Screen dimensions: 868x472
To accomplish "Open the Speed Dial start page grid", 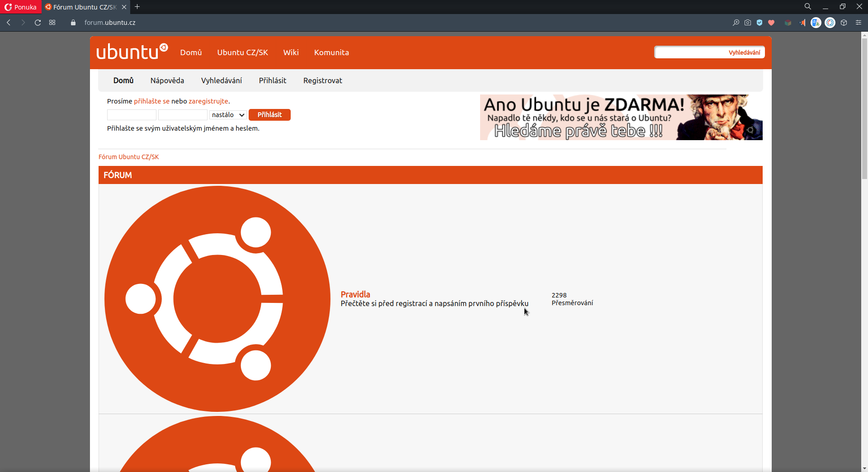I will 52,23.
